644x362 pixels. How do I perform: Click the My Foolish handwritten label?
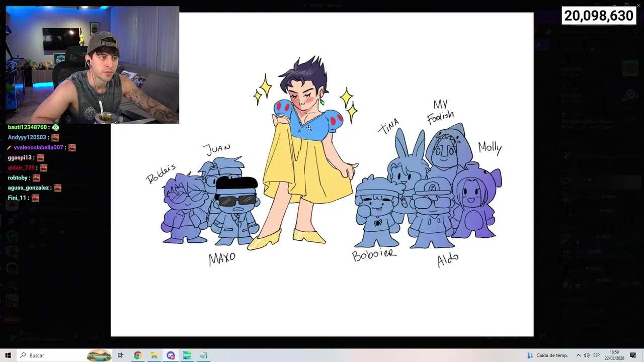[x=440, y=111]
